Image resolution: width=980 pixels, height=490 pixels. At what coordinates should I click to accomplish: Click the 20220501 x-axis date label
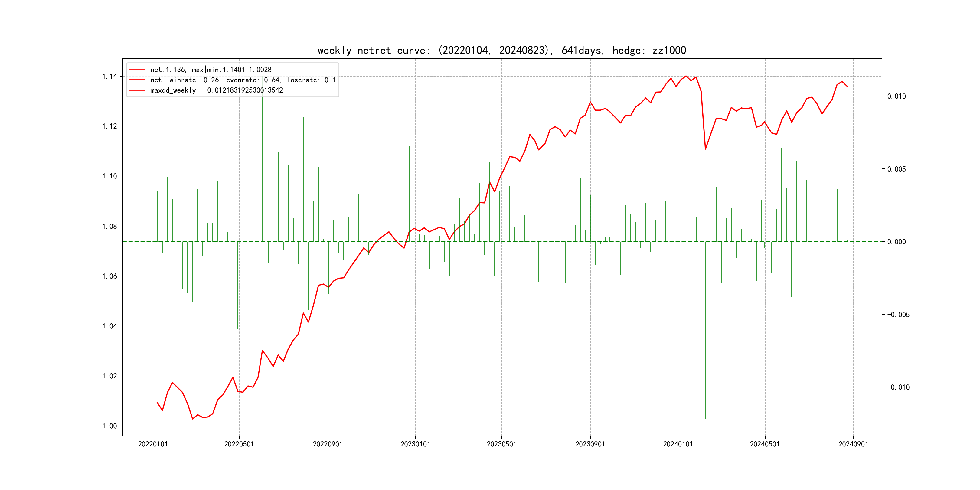(239, 444)
